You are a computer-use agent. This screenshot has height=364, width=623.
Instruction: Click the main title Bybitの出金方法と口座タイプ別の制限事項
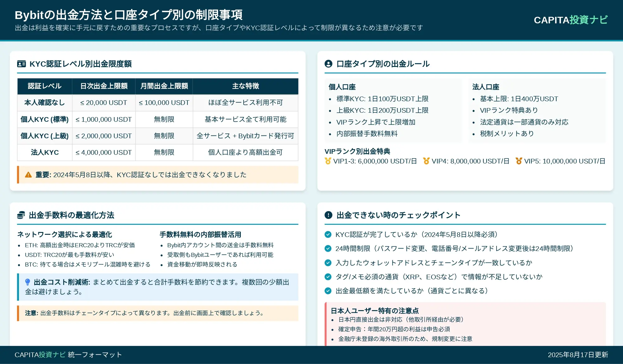click(x=129, y=15)
